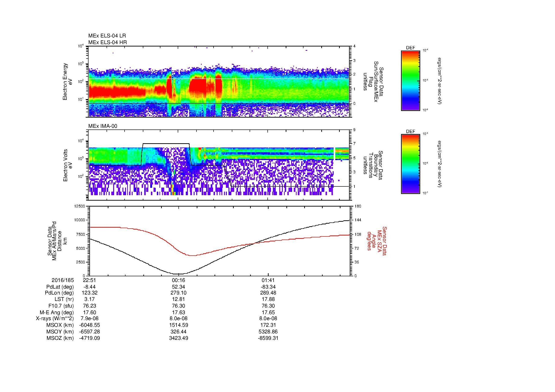Click the 'MEx ELS-04 LR' plot title
Viewport: 555px width, 392px height.
coord(107,36)
